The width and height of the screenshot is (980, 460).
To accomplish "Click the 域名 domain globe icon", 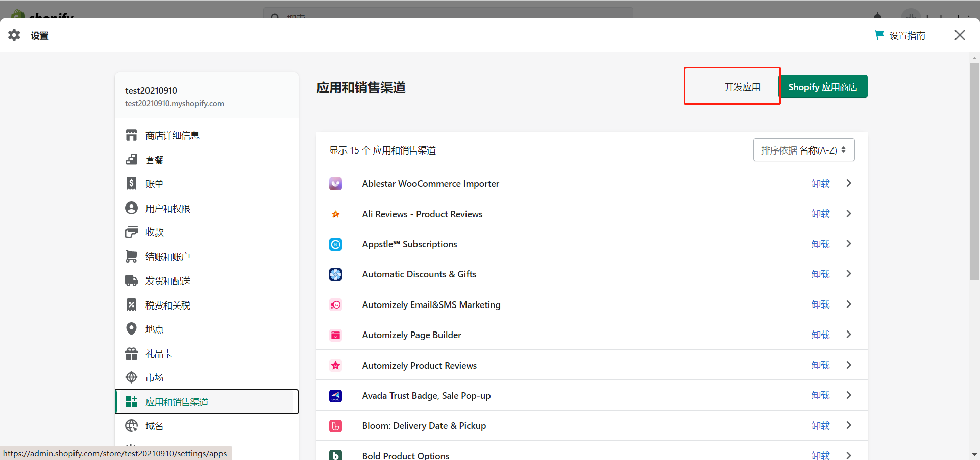I will [132, 426].
